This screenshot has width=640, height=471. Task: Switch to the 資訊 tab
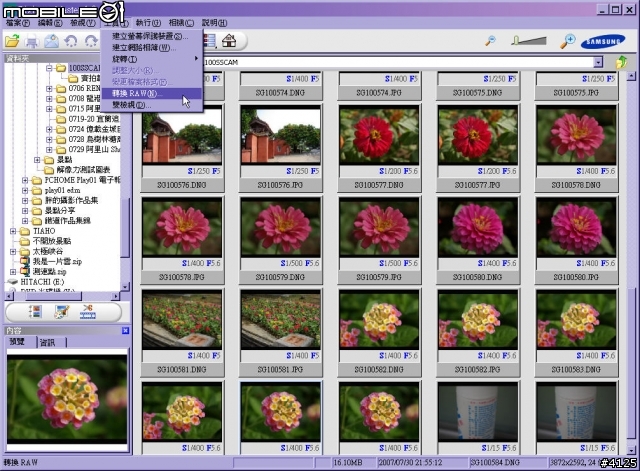click(x=48, y=342)
